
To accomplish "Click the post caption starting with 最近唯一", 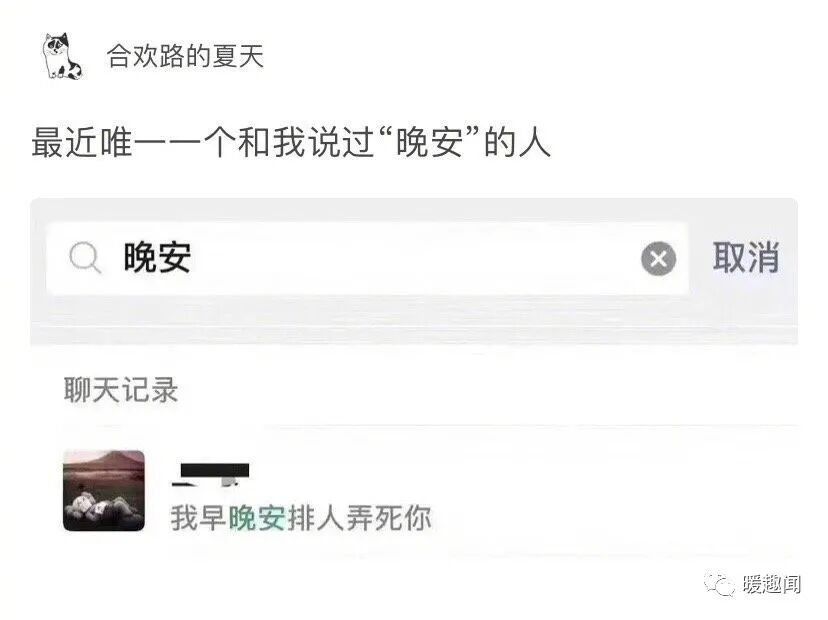I will (291, 143).
